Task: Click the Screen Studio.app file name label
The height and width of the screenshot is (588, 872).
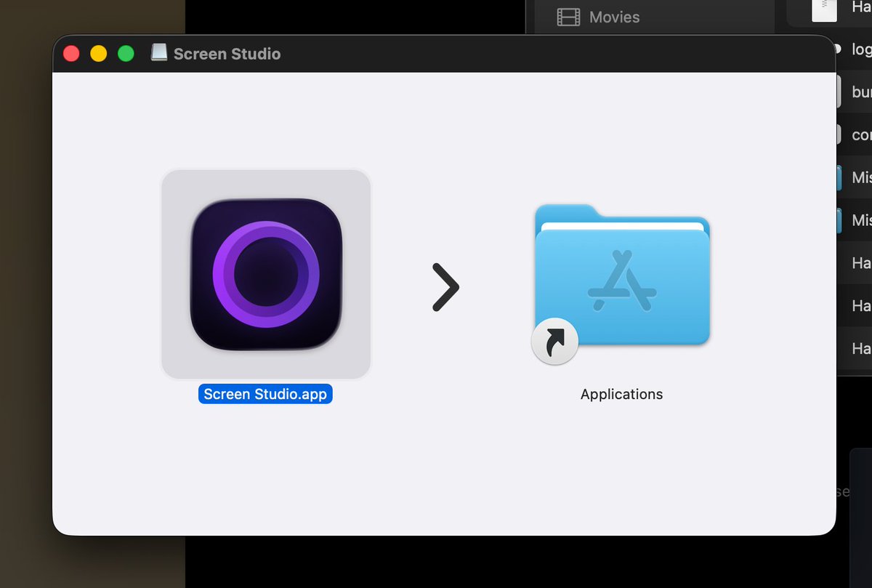Action: 265,394
